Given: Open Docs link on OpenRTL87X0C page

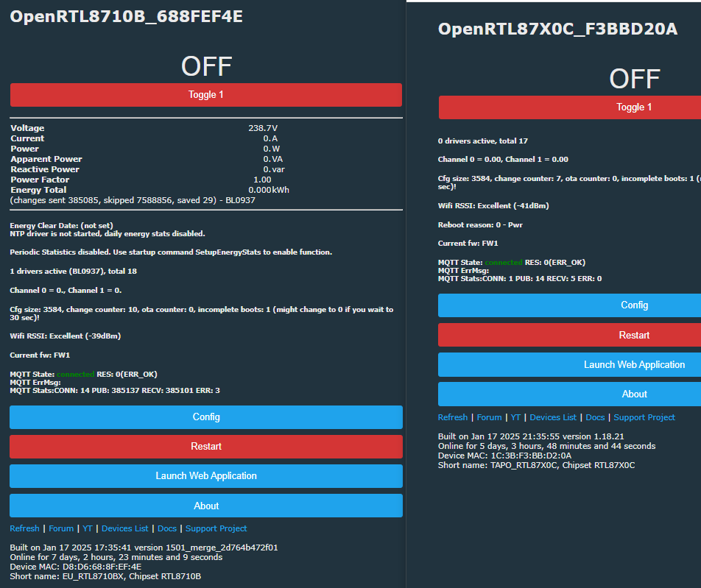Looking at the screenshot, I should 595,417.
